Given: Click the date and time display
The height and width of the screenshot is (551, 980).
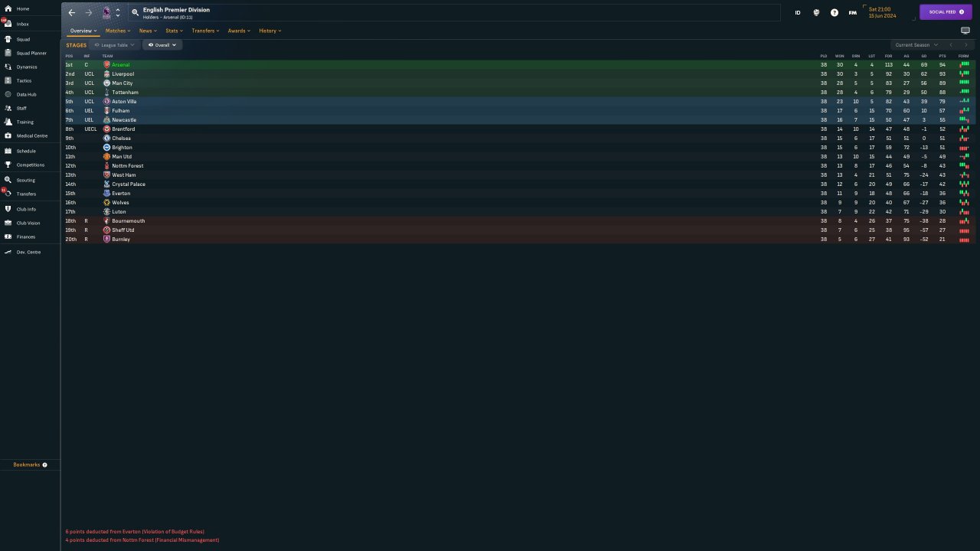Looking at the screenshot, I should [882, 12].
